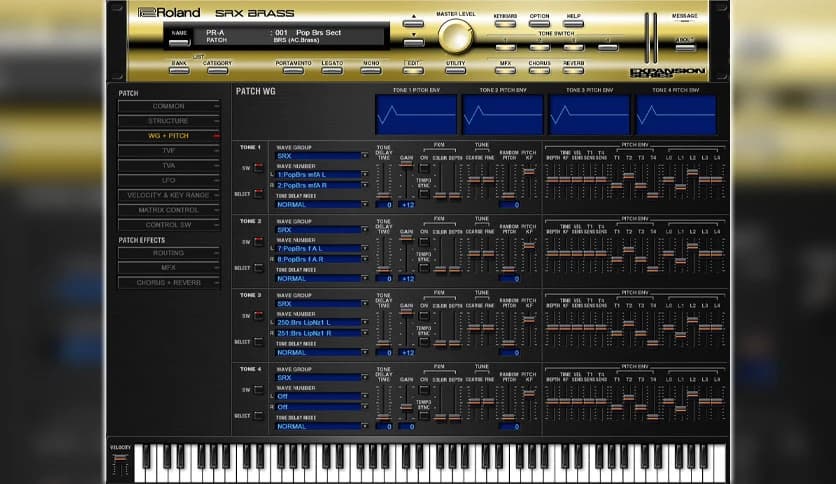Select next patch with the up arrow button
Screen dimensions: 836x484
[413, 23]
